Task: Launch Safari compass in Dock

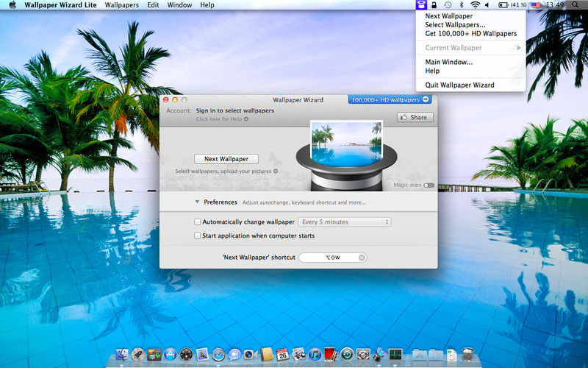Action: (x=218, y=355)
